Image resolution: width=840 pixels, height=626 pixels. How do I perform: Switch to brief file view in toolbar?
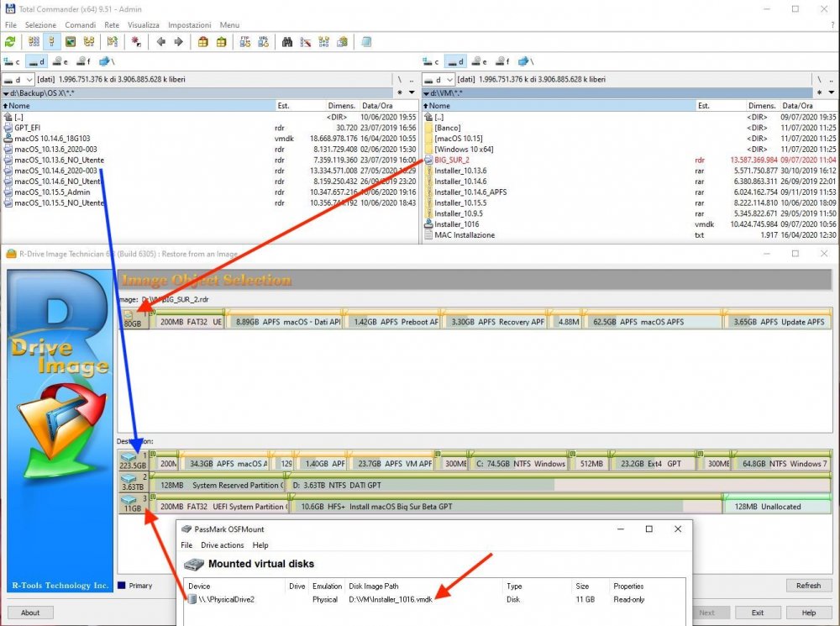tap(34, 42)
